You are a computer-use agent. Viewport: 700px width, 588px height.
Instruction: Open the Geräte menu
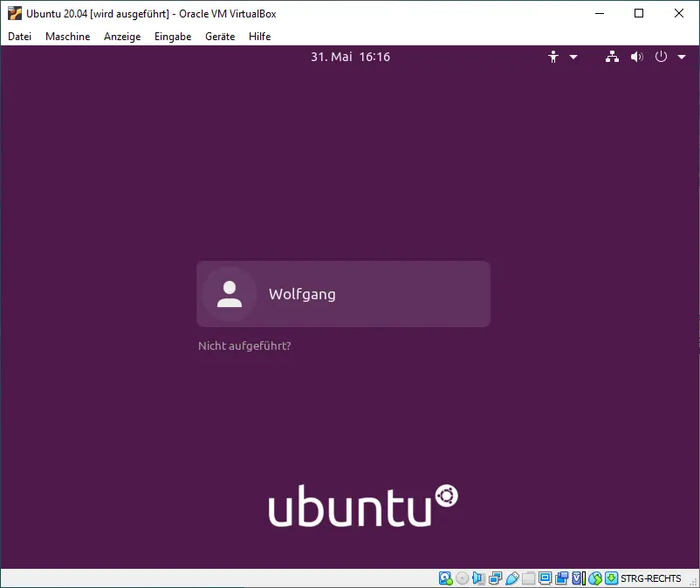click(x=219, y=37)
